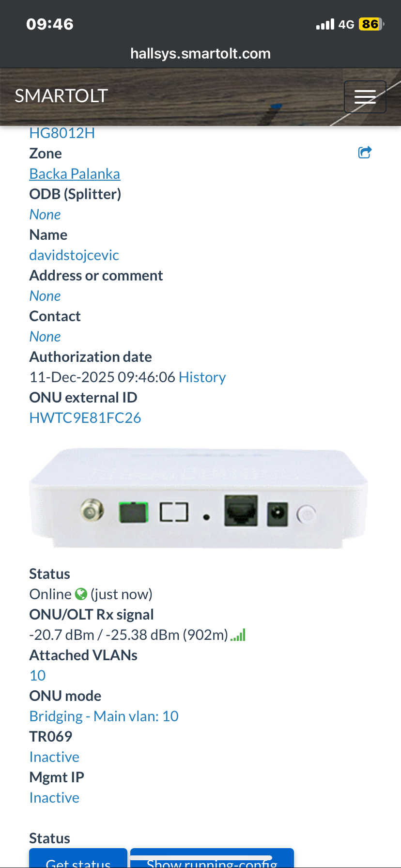This screenshot has width=401, height=868.
Task: Edit the ODB (Splitter) None value
Action: (45, 215)
